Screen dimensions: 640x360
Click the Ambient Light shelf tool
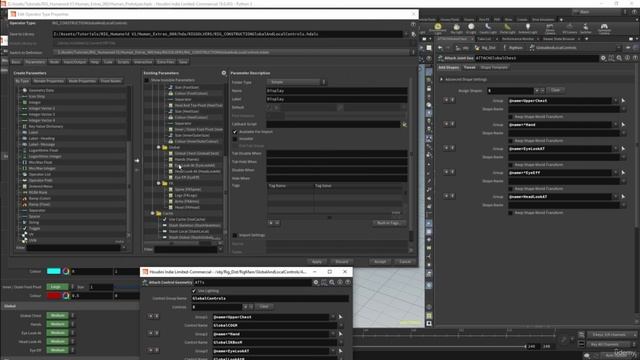pos(527,29)
